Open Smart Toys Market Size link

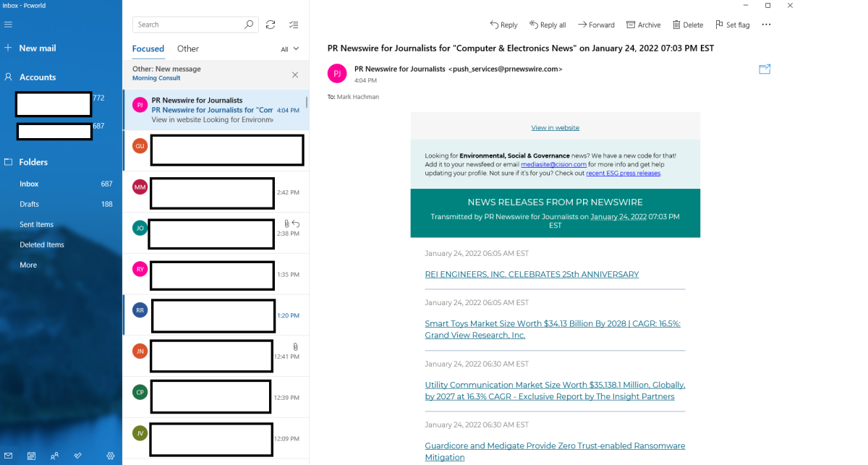[553, 330]
